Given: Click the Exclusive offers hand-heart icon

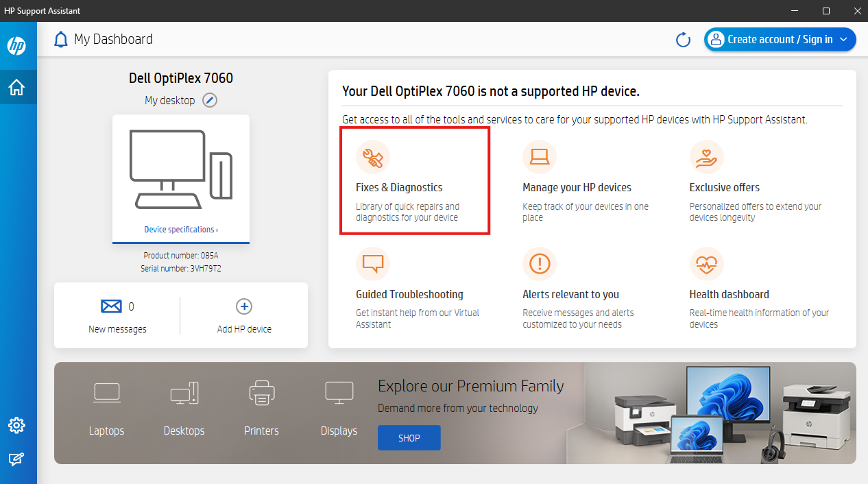Looking at the screenshot, I should pos(707,157).
